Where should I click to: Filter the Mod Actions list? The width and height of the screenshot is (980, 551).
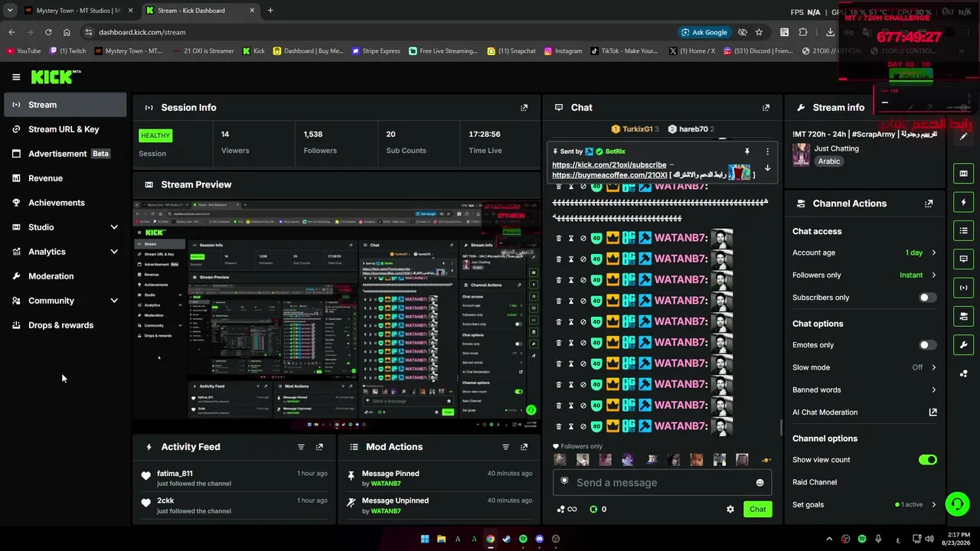point(505,447)
